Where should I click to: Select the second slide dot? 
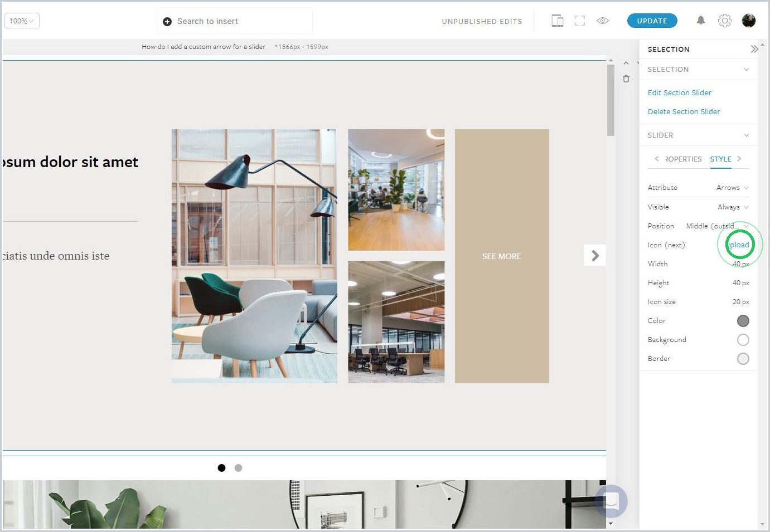point(238,468)
